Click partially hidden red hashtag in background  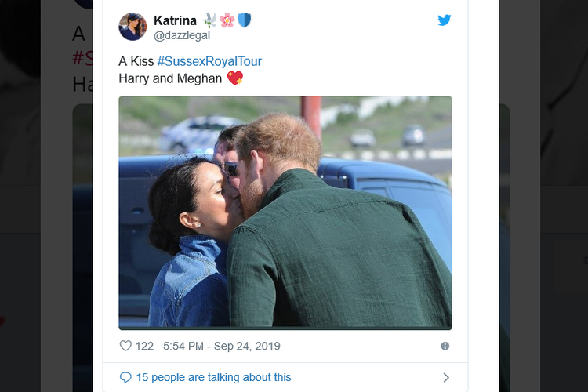[x=82, y=59]
